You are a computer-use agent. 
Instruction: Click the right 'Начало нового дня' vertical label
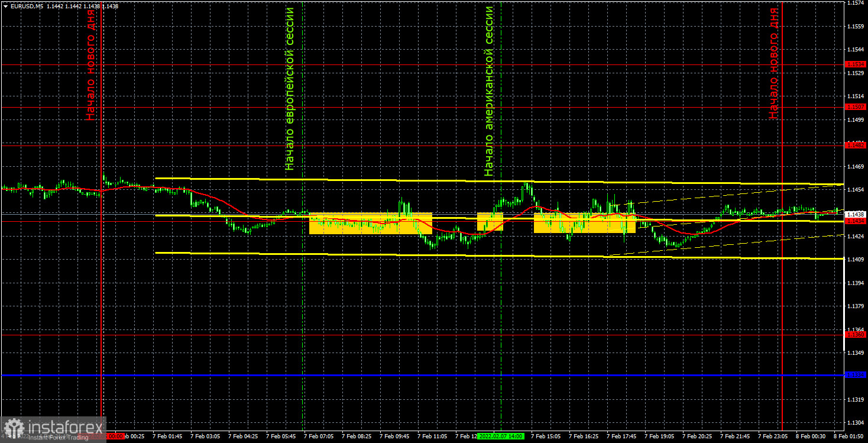[773, 64]
